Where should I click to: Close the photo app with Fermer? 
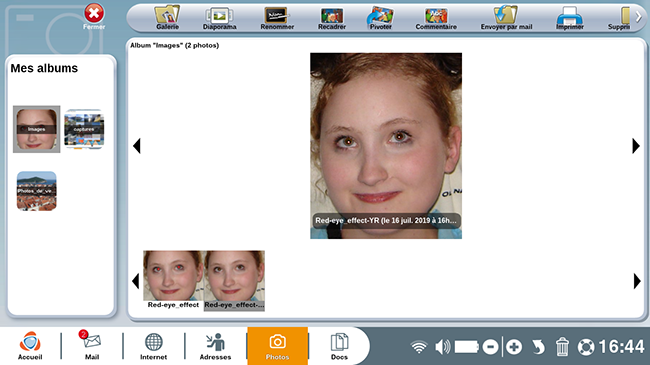pyautogui.click(x=94, y=17)
